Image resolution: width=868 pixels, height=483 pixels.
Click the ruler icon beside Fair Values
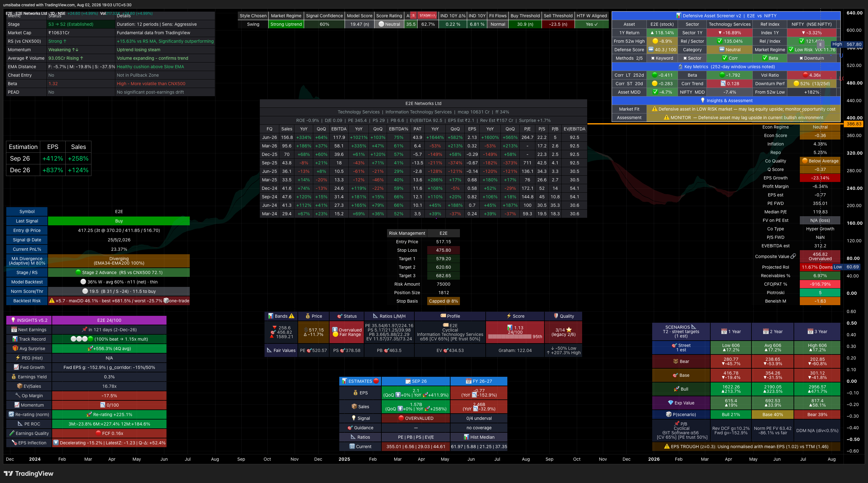coord(269,350)
